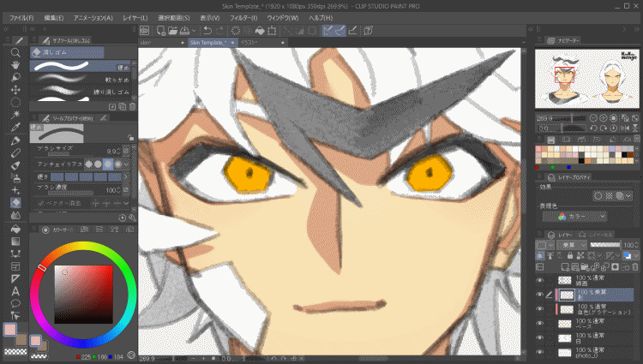Select the 練り消しゴム kneaded eraser sub tool
The image size is (643, 364).
click(x=81, y=91)
